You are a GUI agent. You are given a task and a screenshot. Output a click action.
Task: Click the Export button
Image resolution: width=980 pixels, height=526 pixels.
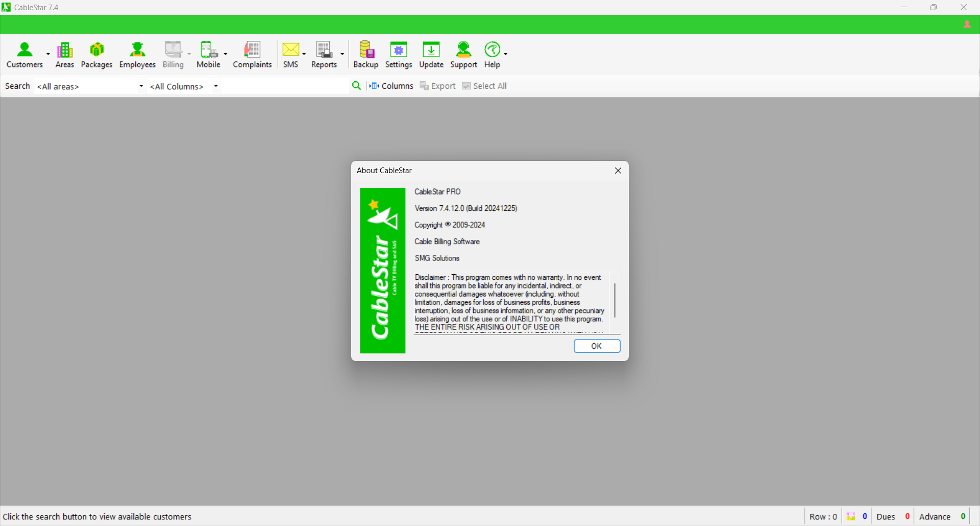437,86
